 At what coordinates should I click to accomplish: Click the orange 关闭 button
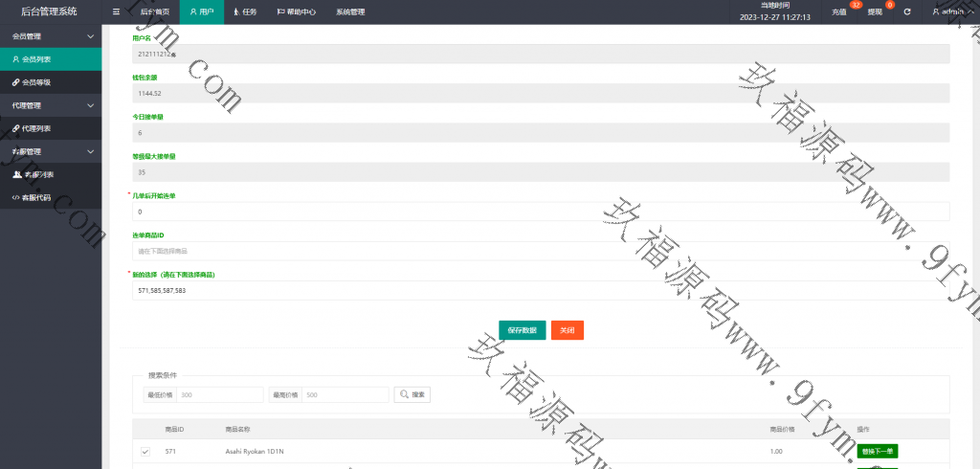click(567, 330)
